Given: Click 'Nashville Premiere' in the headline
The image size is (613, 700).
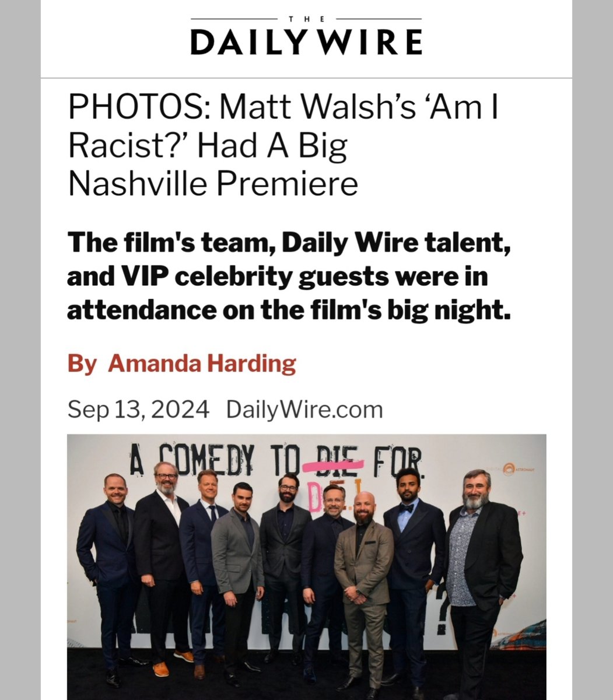Looking at the screenshot, I should (x=213, y=184).
